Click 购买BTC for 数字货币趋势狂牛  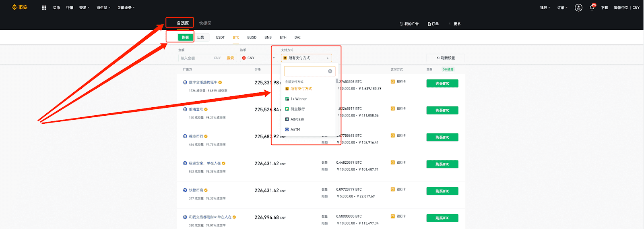coord(442,83)
